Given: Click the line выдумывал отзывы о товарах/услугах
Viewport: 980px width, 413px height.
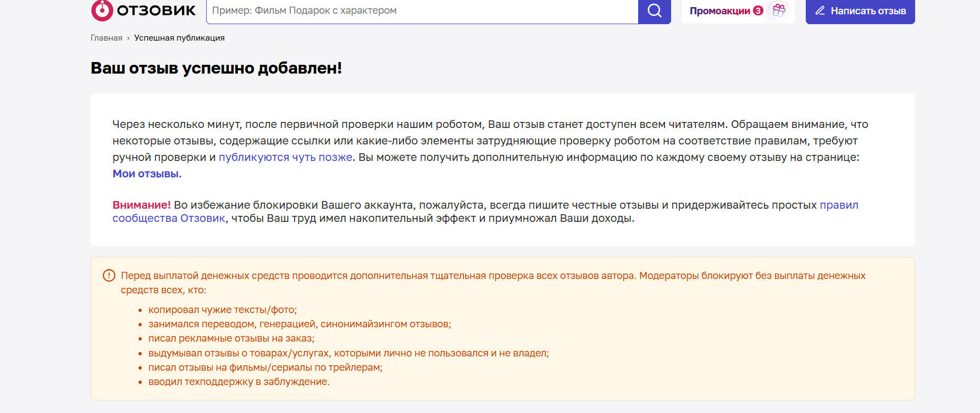Looking at the screenshot, I should (x=348, y=353).
